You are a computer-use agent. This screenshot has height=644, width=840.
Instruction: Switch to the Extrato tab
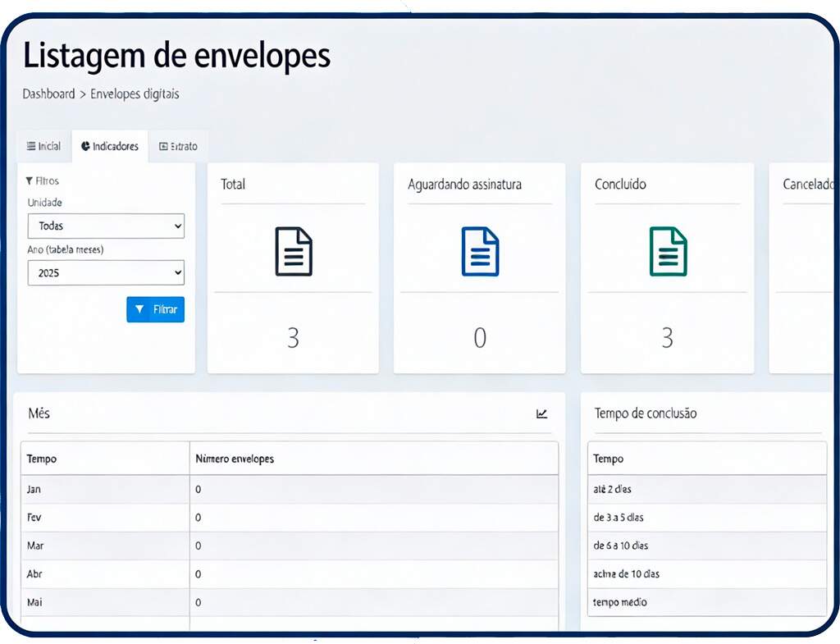179,146
